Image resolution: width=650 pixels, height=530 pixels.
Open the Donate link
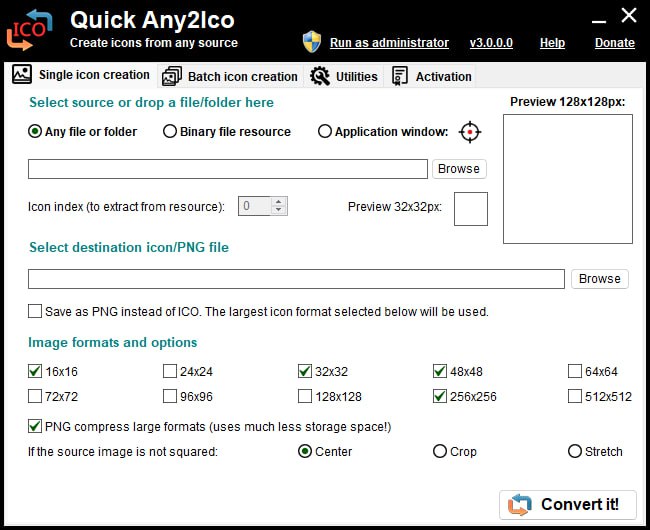614,43
